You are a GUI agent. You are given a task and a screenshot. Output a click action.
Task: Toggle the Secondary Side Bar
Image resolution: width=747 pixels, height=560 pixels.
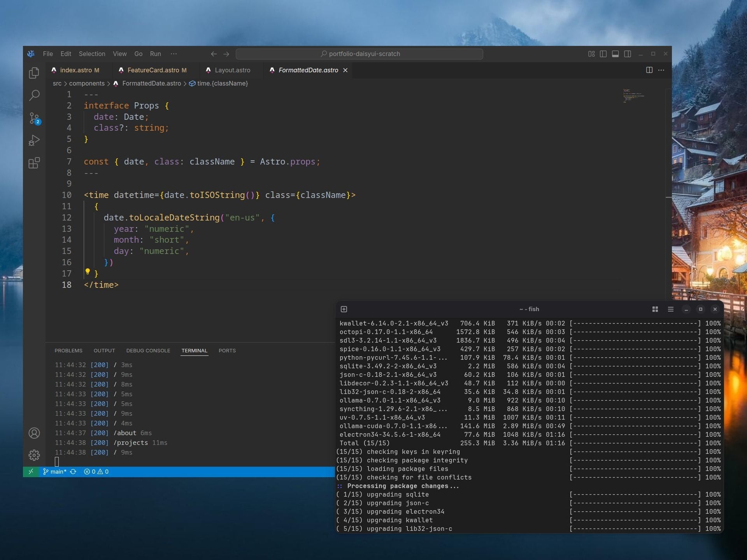tap(628, 54)
